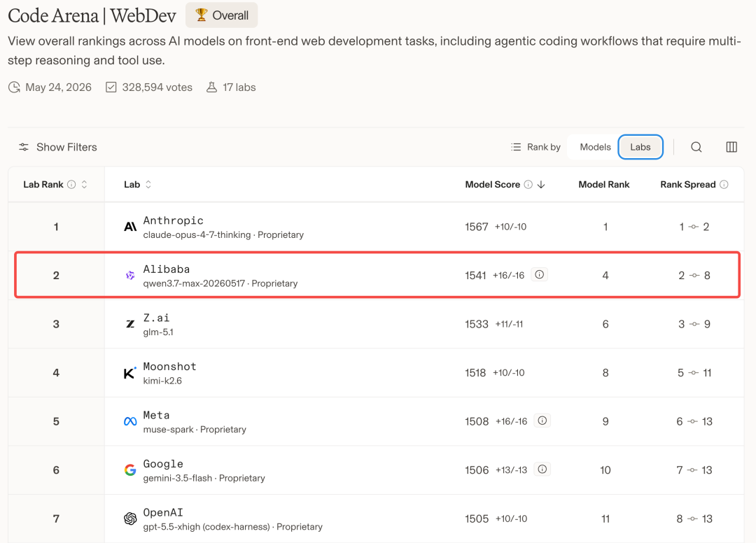Open the Z.ai lab name
The image size is (756, 543).
[156, 318]
